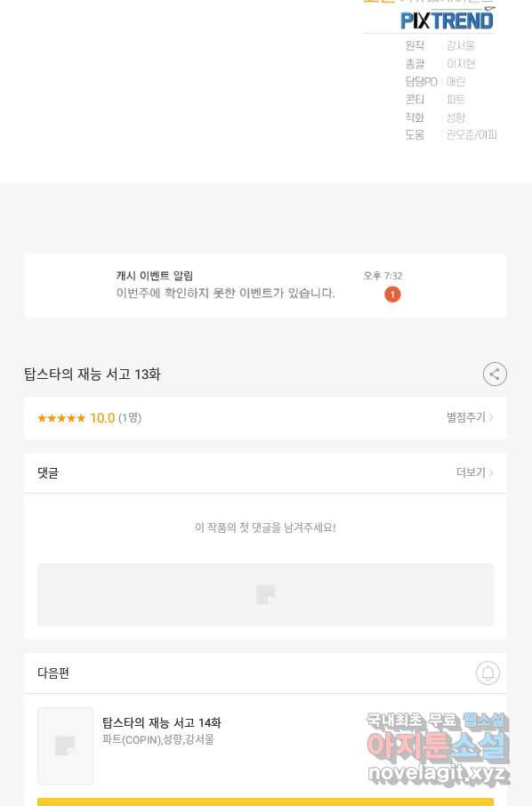Screen dimensions: 532x806
Task: Click the 10.0 rating score
Action: (x=102, y=418)
